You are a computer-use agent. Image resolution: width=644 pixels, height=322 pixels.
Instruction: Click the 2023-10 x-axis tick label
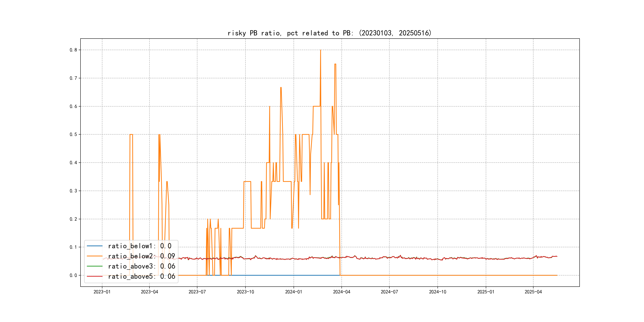click(245, 292)
